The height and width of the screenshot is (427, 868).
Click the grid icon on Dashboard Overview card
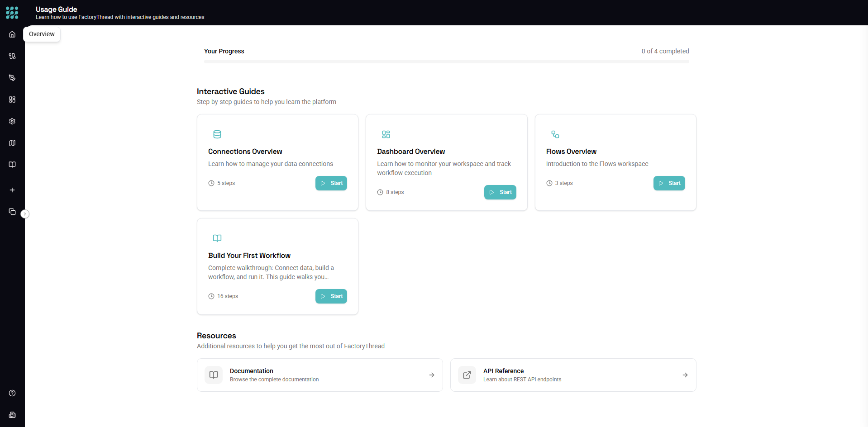pyautogui.click(x=386, y=134)
